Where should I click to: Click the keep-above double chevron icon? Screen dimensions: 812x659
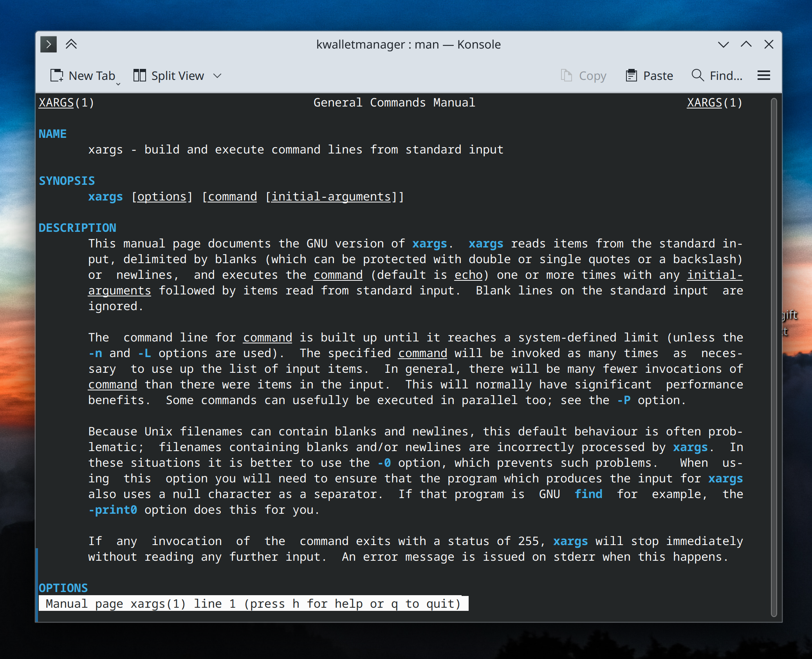click(x=71, y=44)
